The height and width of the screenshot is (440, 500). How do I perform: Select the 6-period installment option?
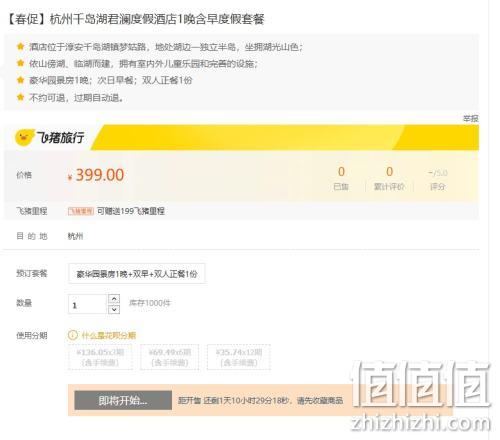tap(170, 357)
